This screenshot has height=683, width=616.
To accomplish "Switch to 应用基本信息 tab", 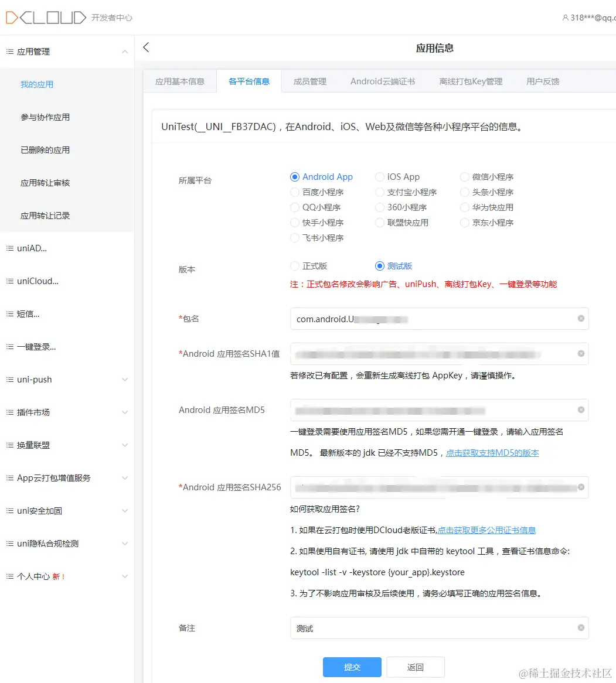I will (x=179, y=81).
